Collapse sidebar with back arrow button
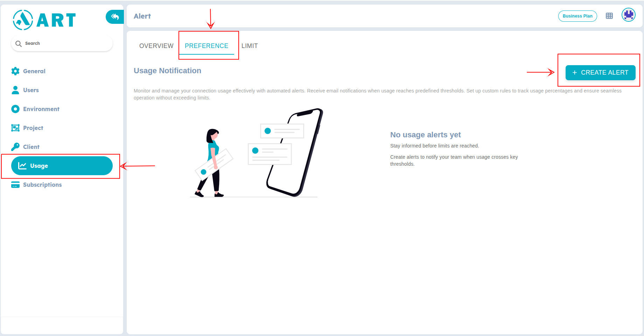Viewport: 644px width, 336px height. pos(115,16)
